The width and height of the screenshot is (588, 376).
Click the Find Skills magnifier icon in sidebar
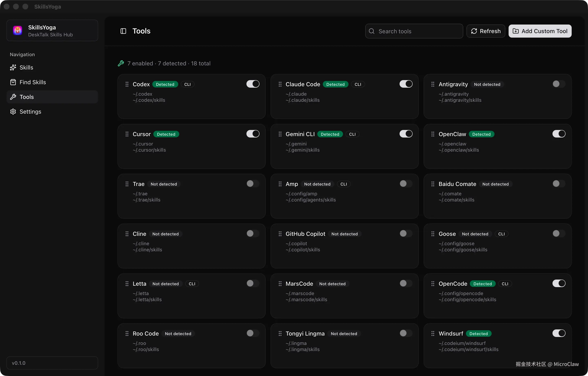click(13, 82)
